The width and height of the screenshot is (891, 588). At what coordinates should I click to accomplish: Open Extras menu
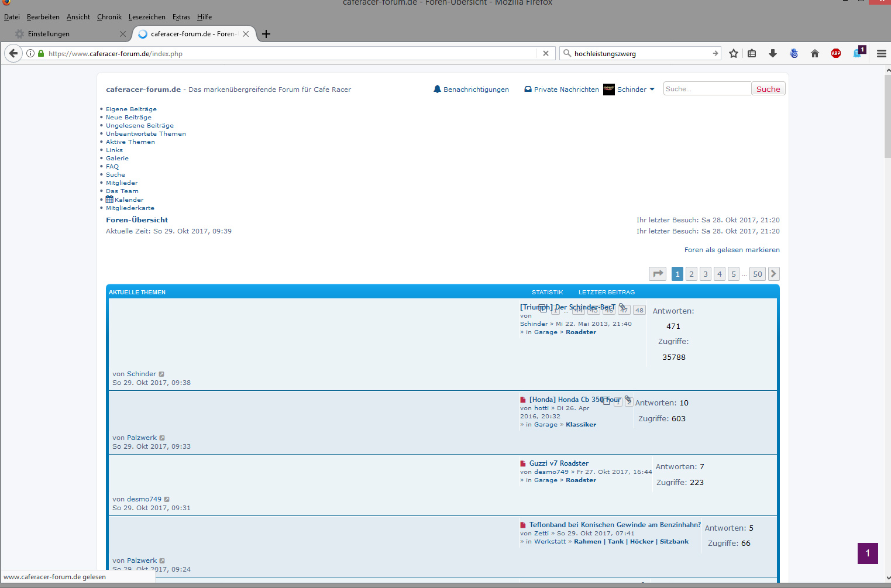pyautogui.click(x=181, y=17)
